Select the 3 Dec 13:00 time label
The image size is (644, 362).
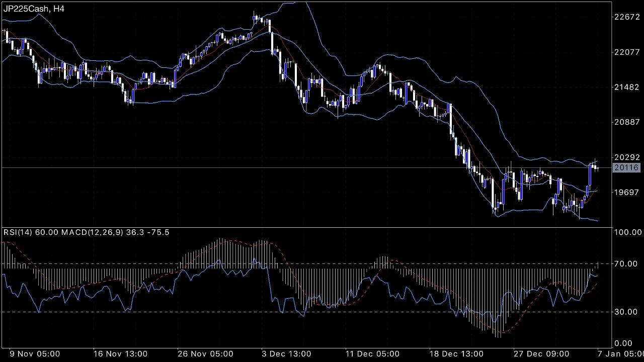(x=288, y=353)
